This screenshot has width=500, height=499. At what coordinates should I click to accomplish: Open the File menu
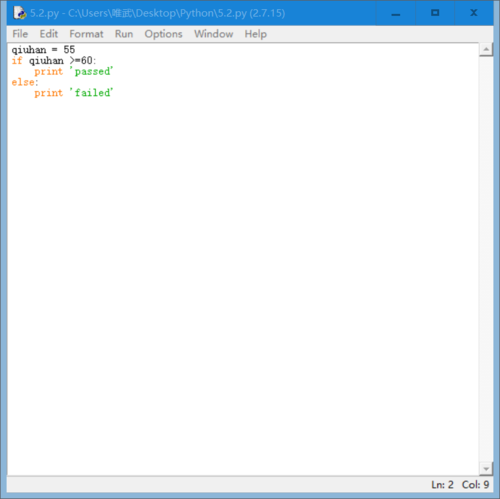(20, 34)
